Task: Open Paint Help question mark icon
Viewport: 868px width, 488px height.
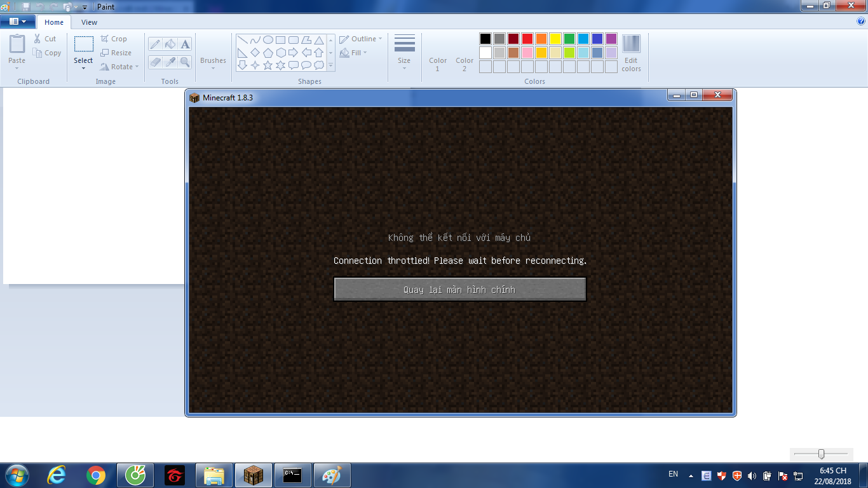Action: (861, 22)
